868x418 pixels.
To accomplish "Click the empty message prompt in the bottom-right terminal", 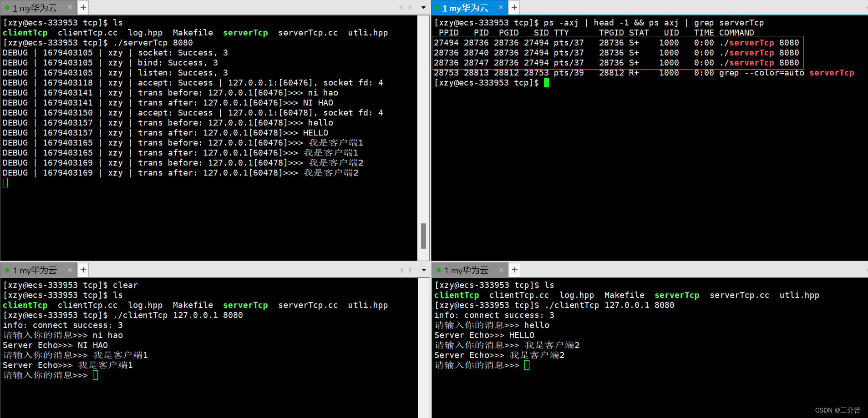I will [482, 365].
